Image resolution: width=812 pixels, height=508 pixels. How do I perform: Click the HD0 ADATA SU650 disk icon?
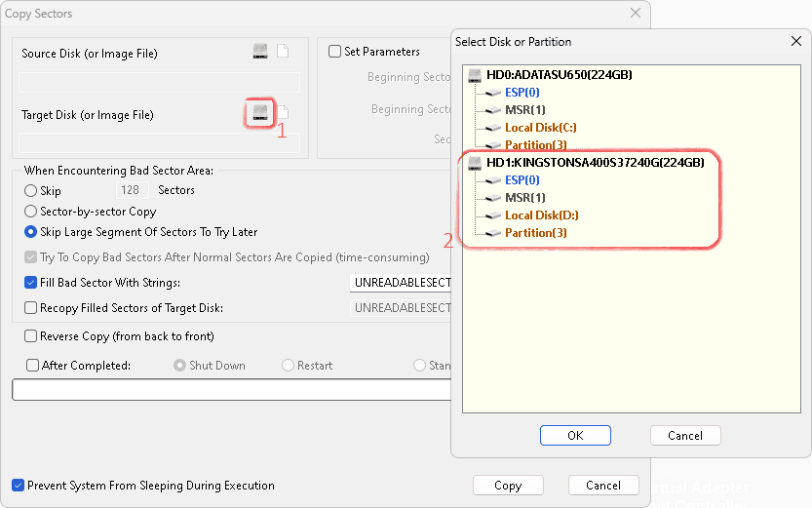point(475,75)
